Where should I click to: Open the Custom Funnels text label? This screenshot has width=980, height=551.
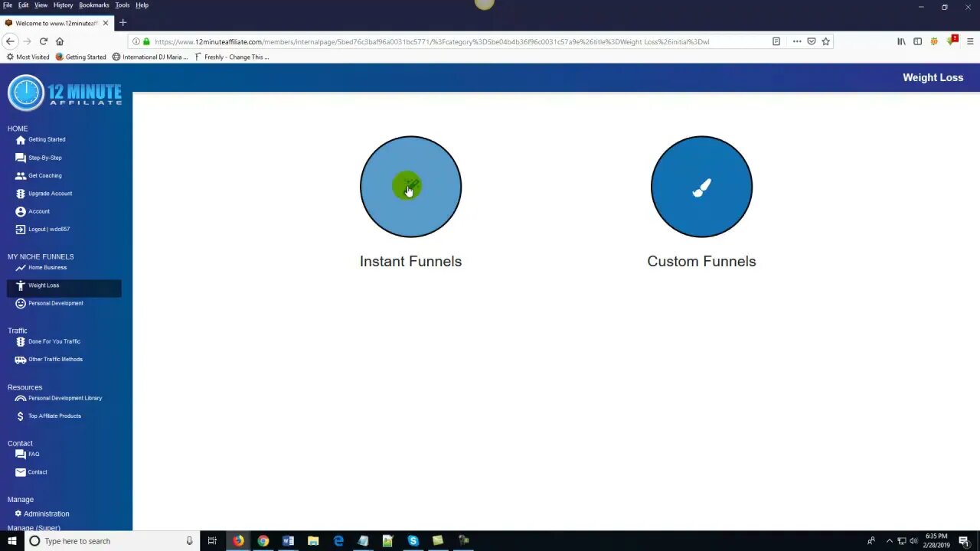pyautogui.click(x=701, y=262)
